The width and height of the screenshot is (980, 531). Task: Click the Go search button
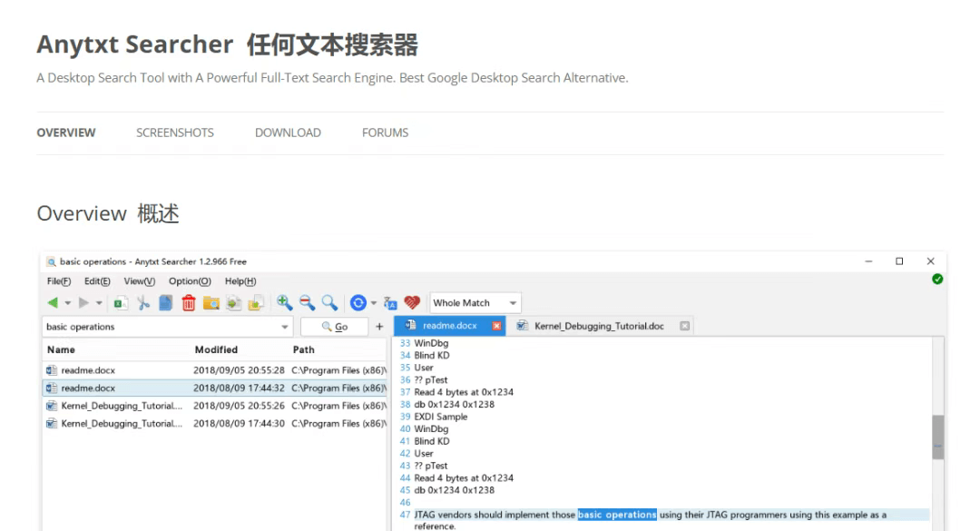(x=334, y=327)
